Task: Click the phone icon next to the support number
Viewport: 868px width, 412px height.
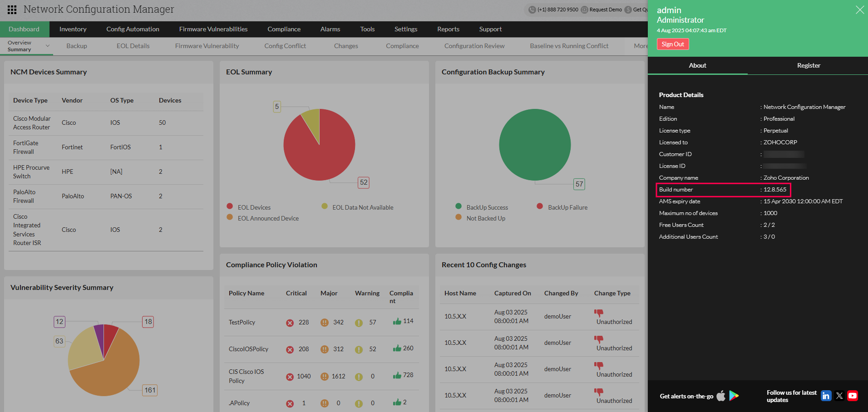Action: tap(531, 9)
